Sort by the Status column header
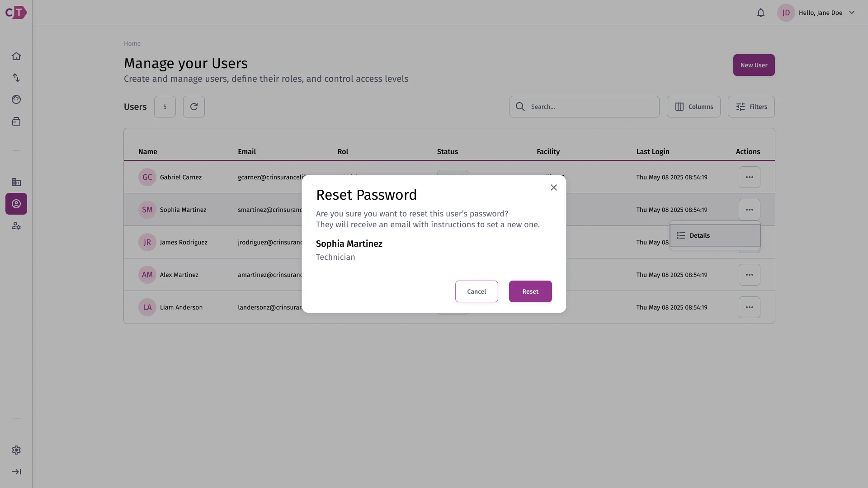868x488 pixels. coord(448,152)
